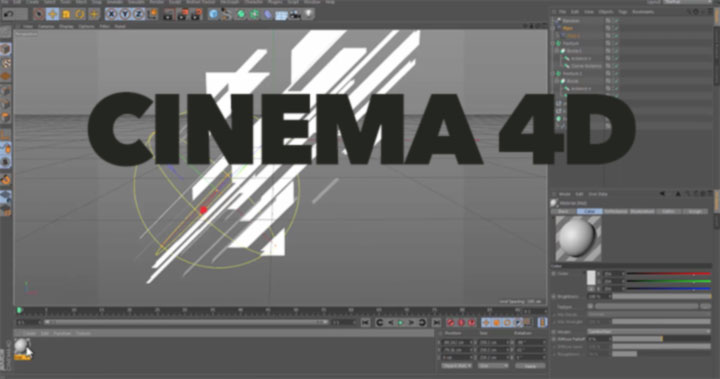Click the Apply button in Coordinates

[530, 366]
